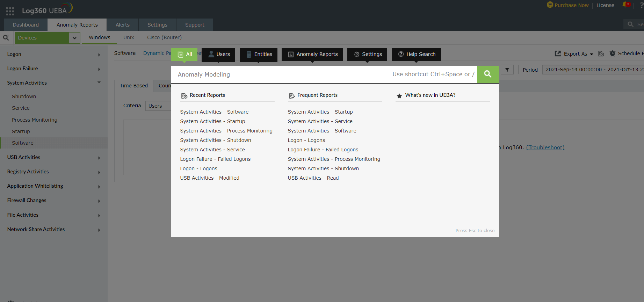Filter search by All category
Screen dimensions: 644x302
(184, 55)
